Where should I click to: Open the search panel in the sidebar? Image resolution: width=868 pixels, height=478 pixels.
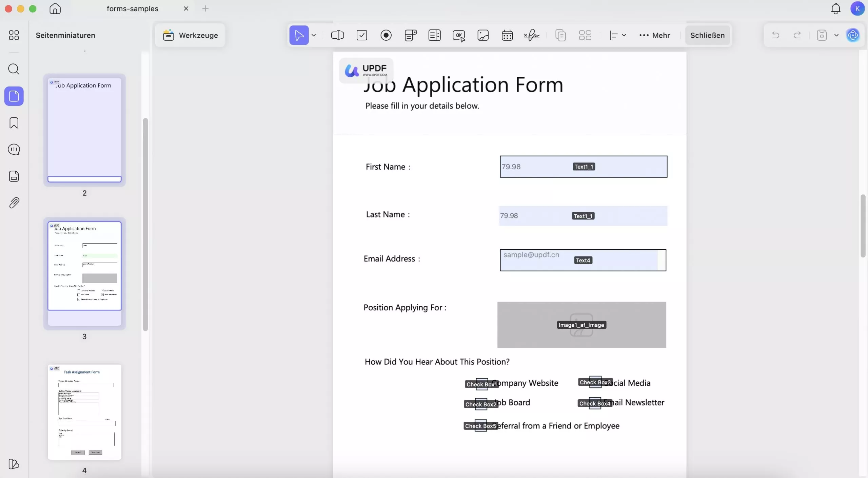[x=14, y=69]
